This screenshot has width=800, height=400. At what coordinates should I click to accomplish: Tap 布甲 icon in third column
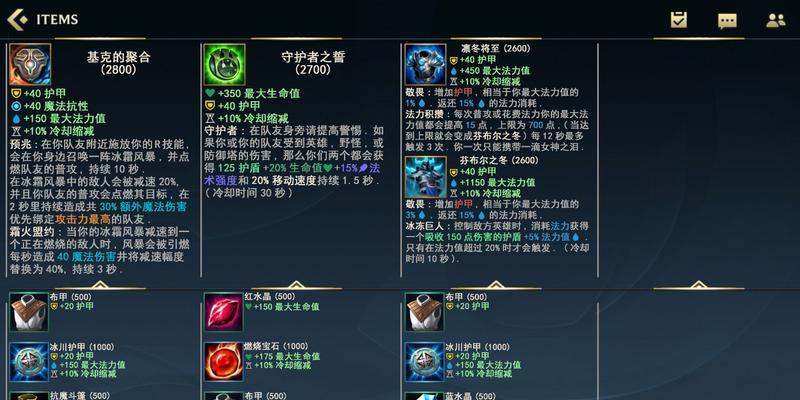[x=424, y=312]
